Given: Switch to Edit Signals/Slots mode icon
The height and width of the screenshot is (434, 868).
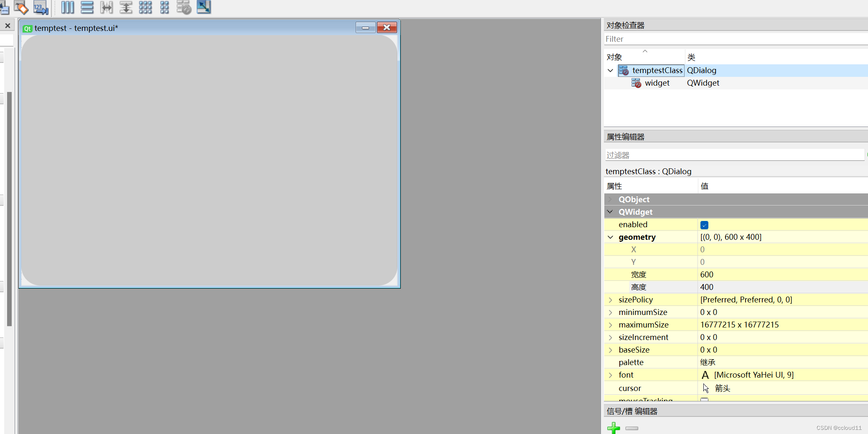Looking at the screenshot, I should tap(4, 8).
